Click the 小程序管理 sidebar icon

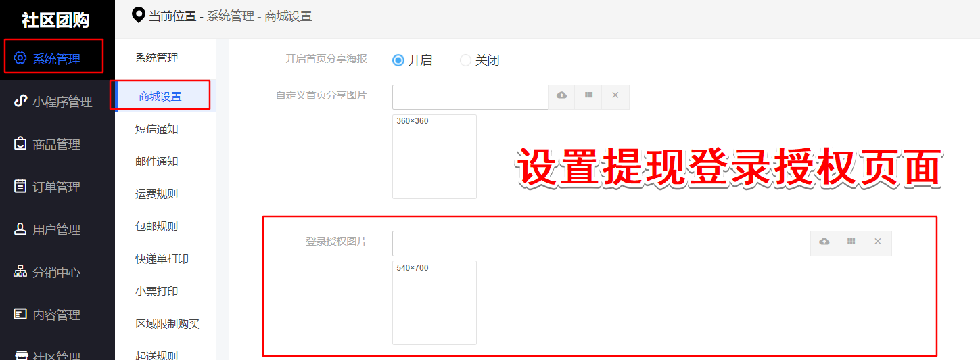pyautogui.click(x=20, y=102)
